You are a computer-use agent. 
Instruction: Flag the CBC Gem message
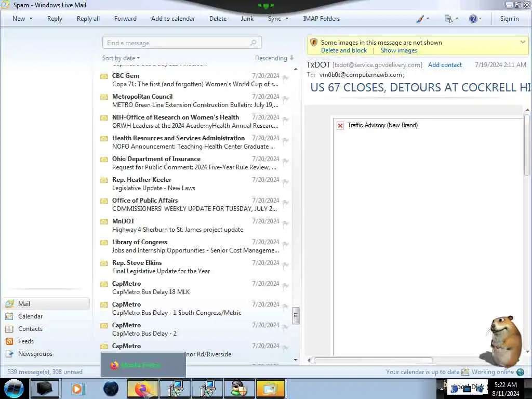pos(285,78)
